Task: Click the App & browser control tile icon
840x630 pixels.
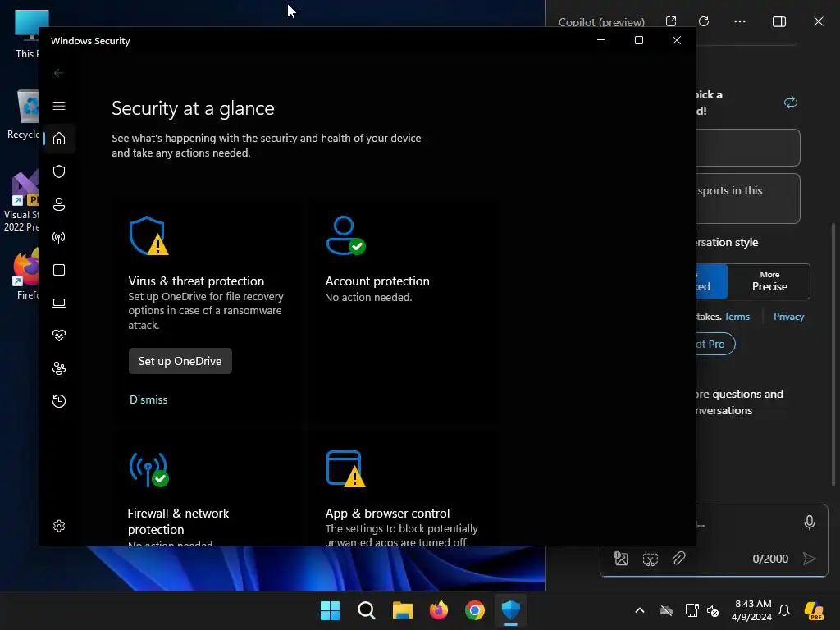Action: tap(345, 469)
